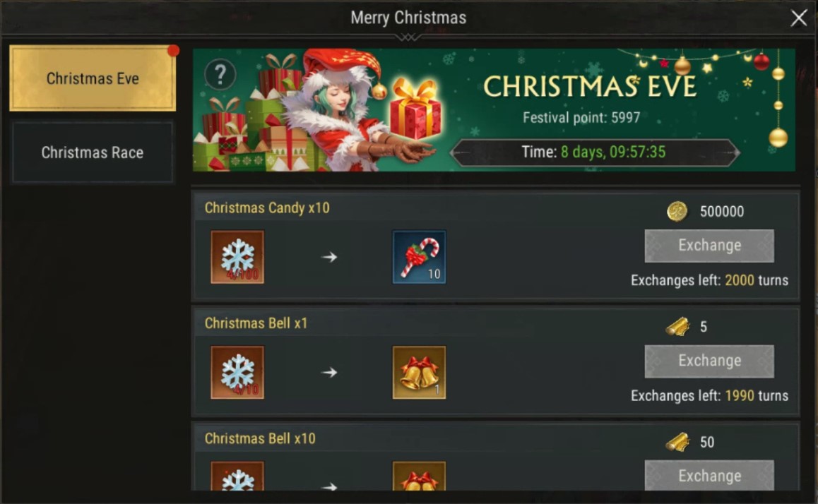This screenshot has width=818, height=504.
Task: Click the gold coin cost icon
Action: 677,212
